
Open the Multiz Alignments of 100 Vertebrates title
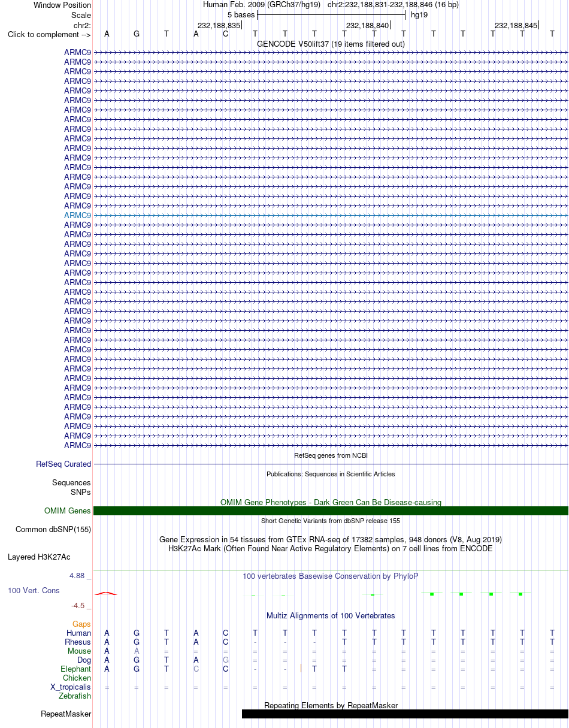(x=331, y=615)
